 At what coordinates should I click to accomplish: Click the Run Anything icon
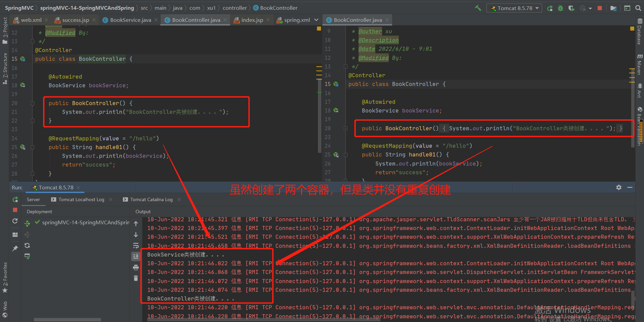(627, 8)
